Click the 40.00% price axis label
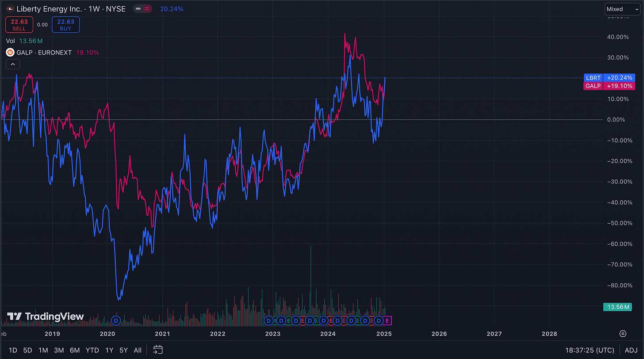The image size is (644, 359). coord(618,37)
